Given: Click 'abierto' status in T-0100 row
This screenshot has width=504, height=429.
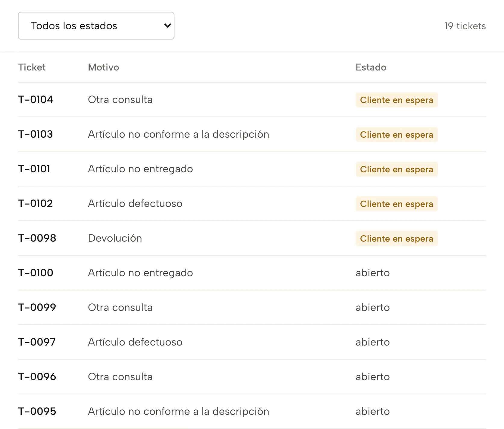Looking at the screenshot, I should click(x=373, y=273).
